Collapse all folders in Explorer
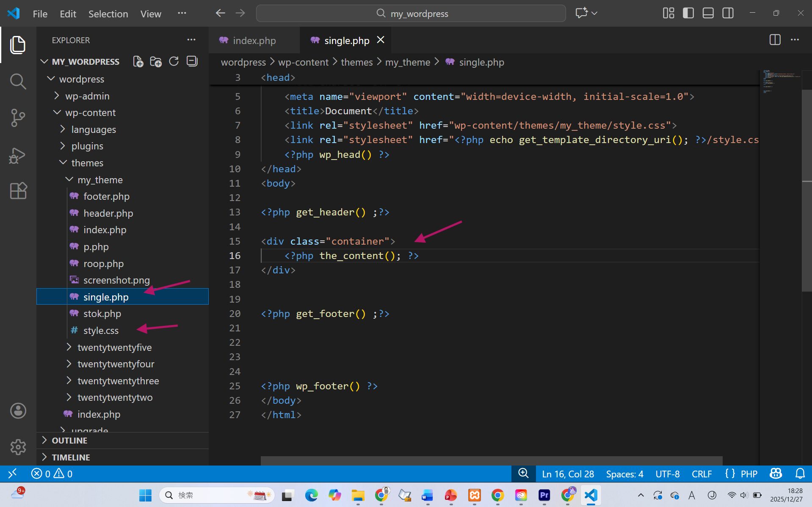This screenshot has width=812, height=507. pos(192,62)
